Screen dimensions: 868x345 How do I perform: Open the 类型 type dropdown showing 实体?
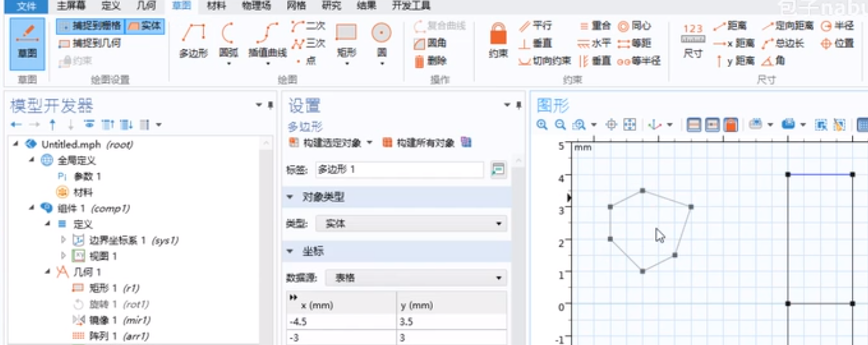411,224
